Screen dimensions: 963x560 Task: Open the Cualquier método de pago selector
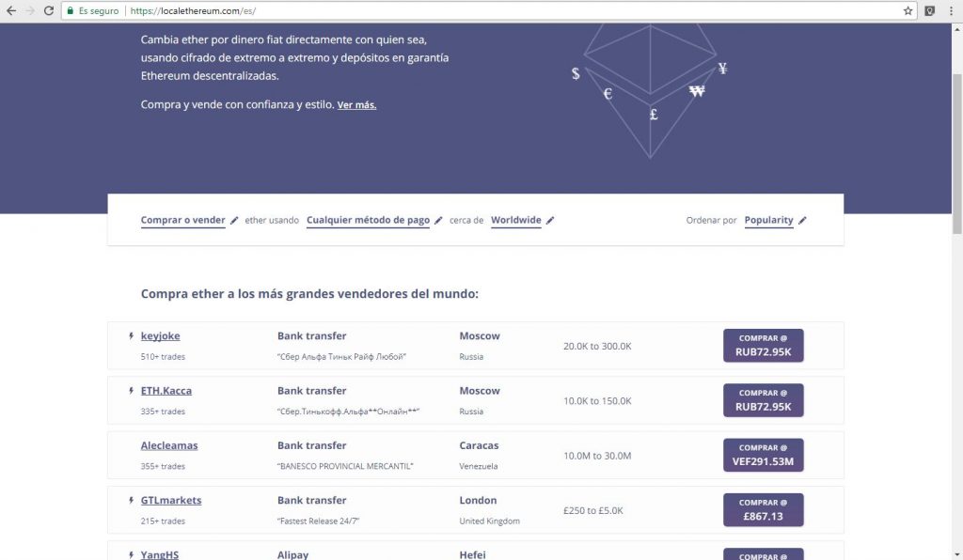[368, 220]
